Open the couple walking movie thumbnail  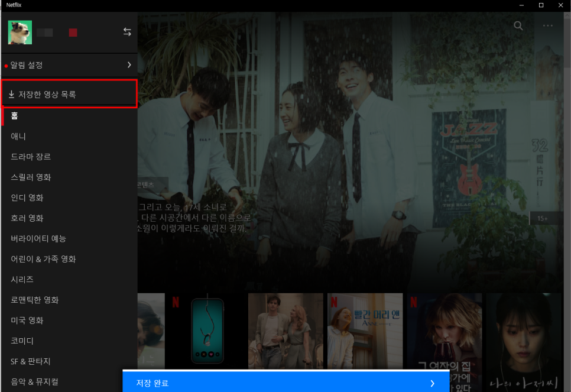285,331
